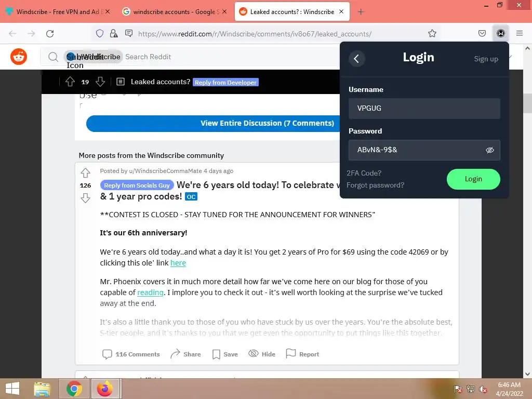Click scrollbar up arrow at top right
Screen dimensions: 532x399
tap(527, 48)
